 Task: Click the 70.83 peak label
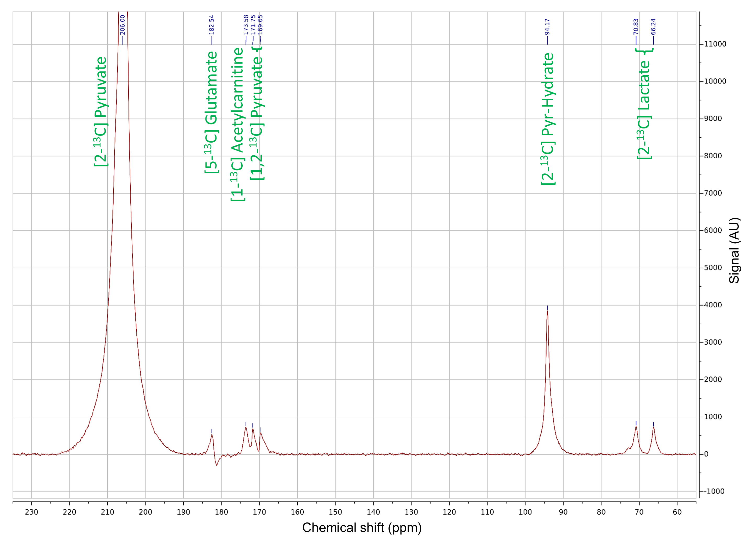636,27
